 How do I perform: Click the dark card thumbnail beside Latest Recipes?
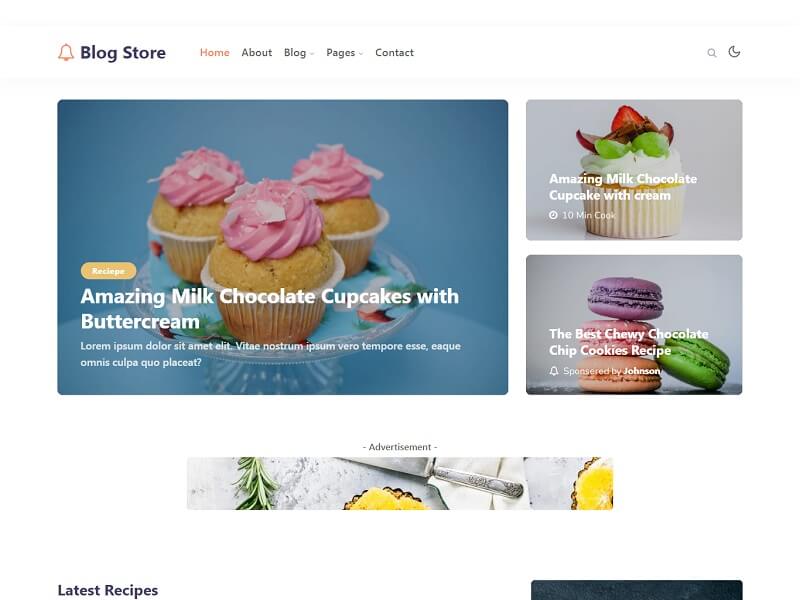click(637, 590)
